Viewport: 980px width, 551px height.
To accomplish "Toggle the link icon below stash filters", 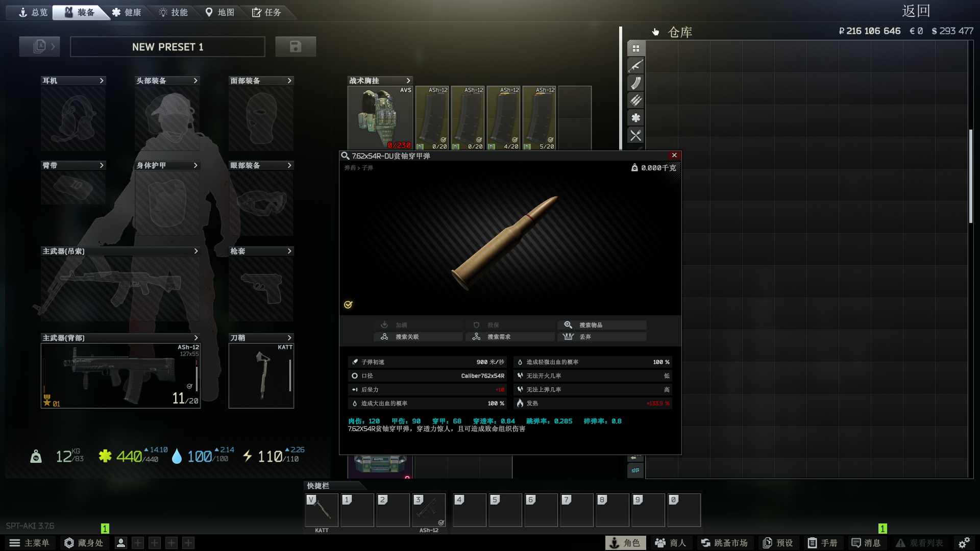I will point(635,470).
